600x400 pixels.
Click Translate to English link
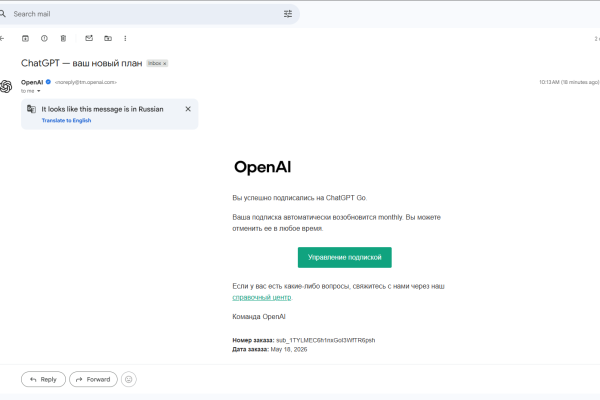66,120
